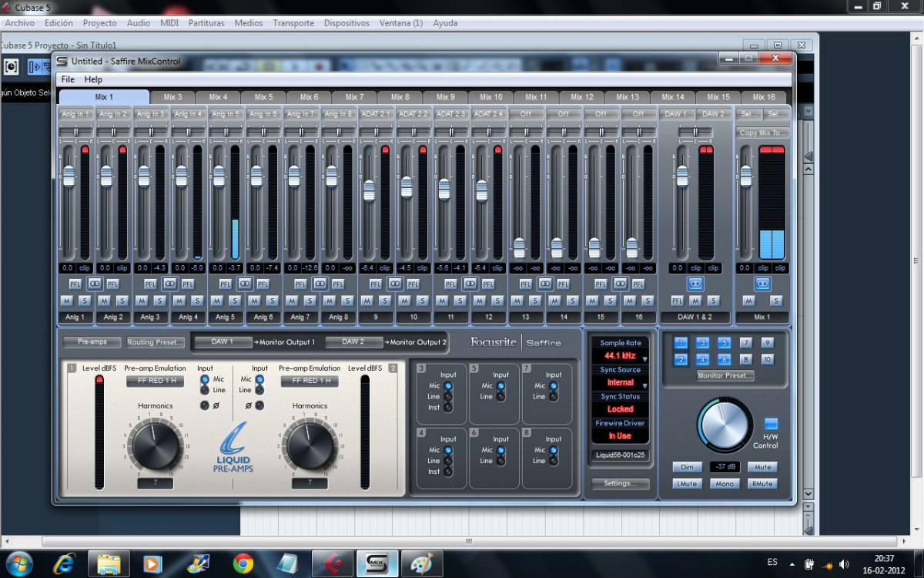The width and height of the screenshot is (924, 578).
Task: Solo the Anlg 5 channel
Action: tap(235, 301)
